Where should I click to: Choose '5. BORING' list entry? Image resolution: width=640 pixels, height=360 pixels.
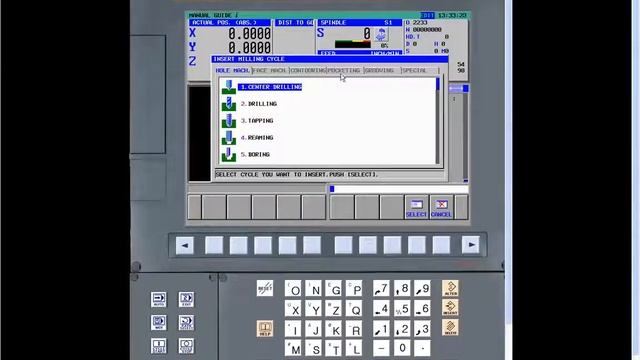point(255,154)
